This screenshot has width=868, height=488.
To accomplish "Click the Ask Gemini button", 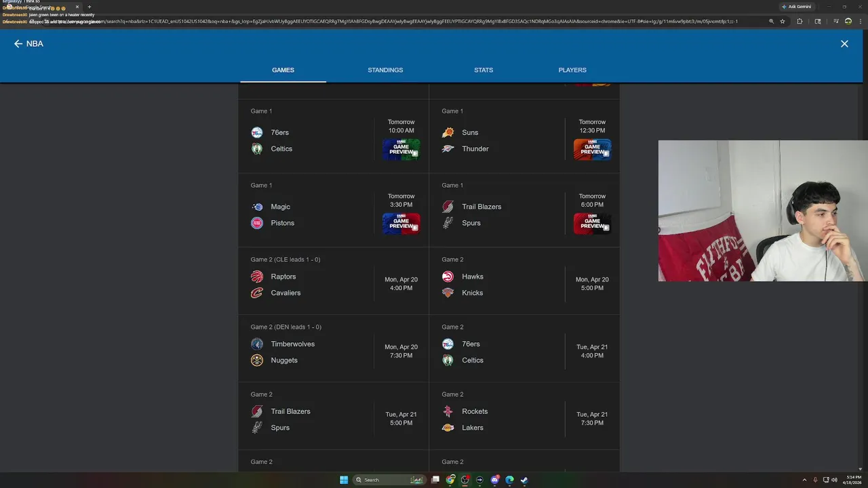I will pos(796,6).
